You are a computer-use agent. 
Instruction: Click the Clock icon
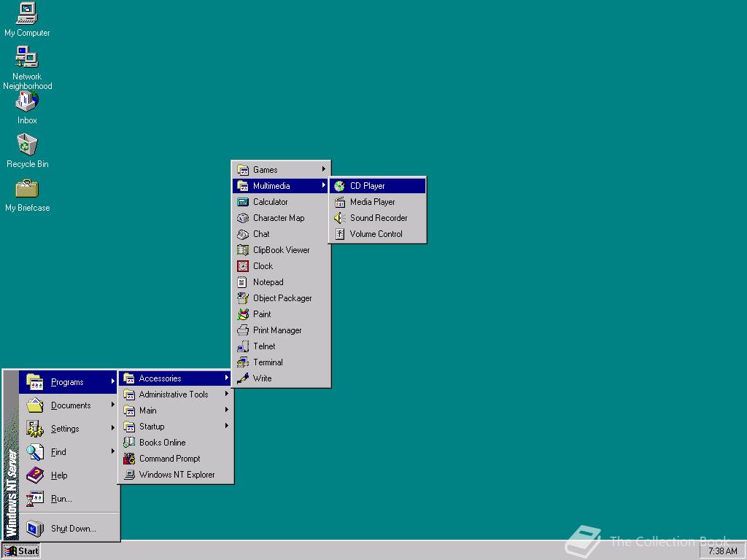coord(243,266)
